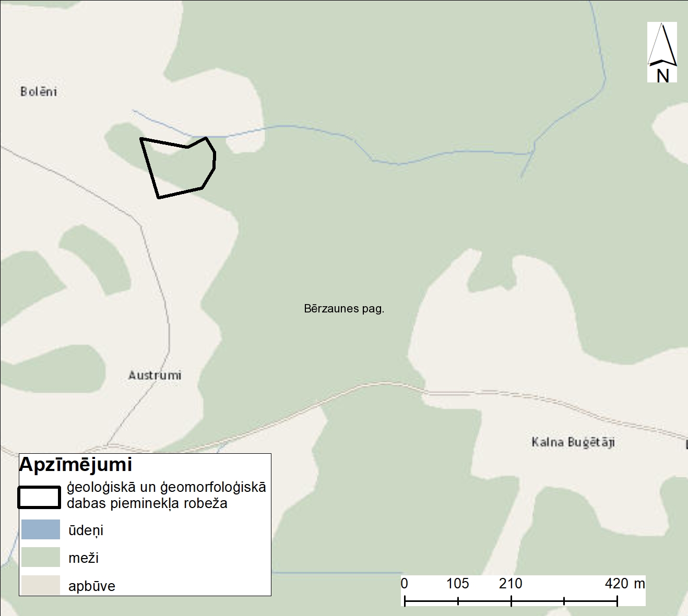The width and height of the screenshot is (688, 616).
Task: Click the 420 m scale bar label
Action: [624, 583]
